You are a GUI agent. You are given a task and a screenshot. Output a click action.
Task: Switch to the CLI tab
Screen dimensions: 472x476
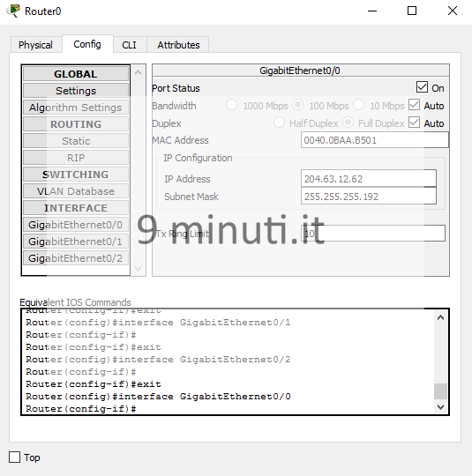pyautogui.click(x=129, y=45)
